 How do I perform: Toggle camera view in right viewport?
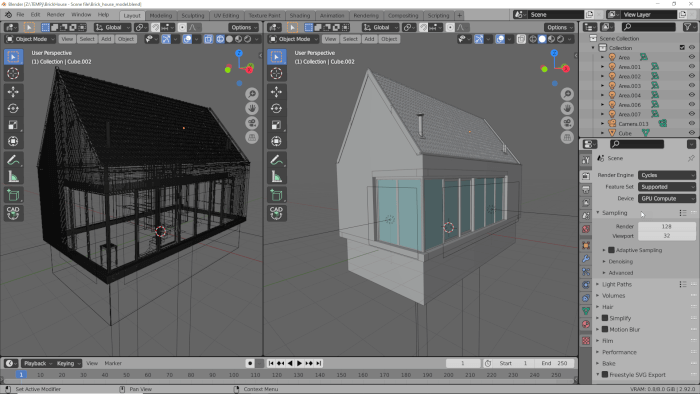click(567, 123)
